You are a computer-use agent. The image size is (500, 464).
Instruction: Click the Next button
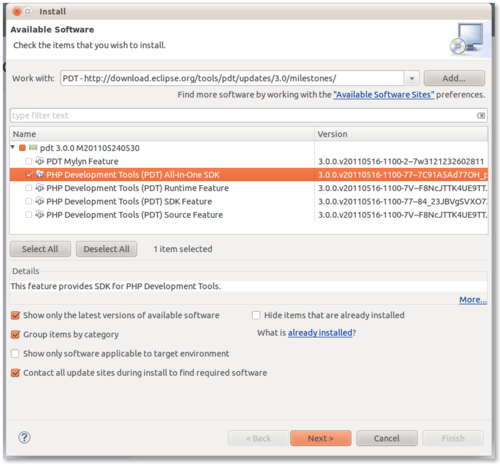[x=321, y=438]
